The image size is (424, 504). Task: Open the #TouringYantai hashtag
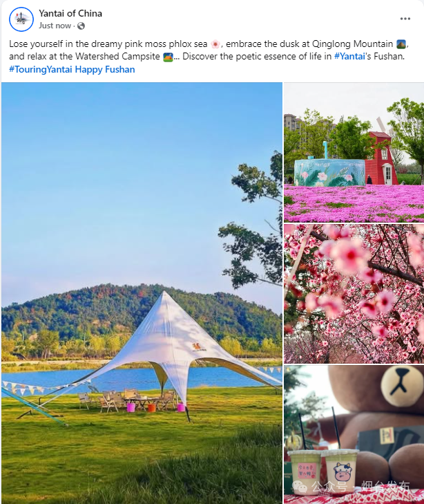[x=41, y=69]
